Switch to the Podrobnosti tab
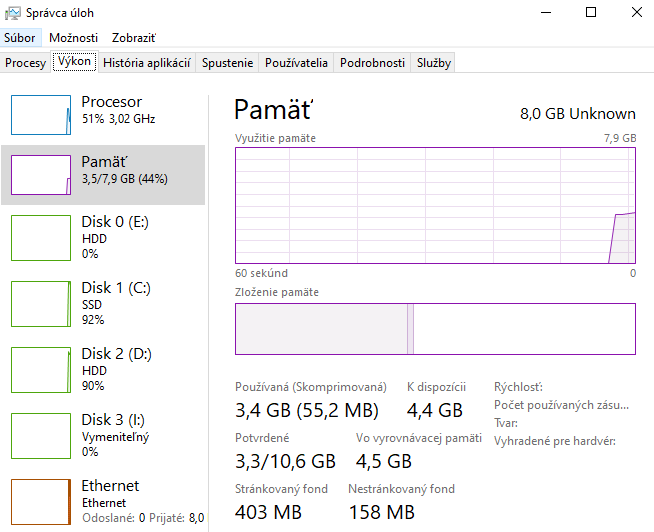654x532 pixels. tap(372, 63)
